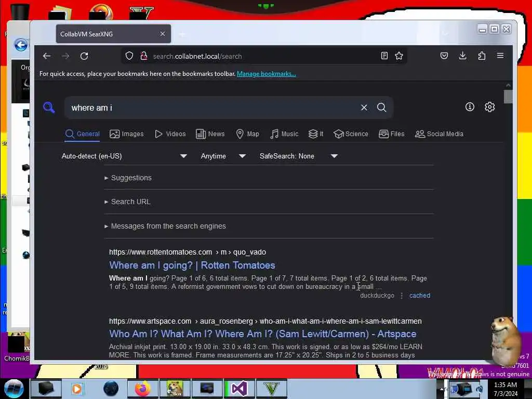The image size is (532, 399).
Task: Bookmark this page with the star icon
Action: point(399,56)
